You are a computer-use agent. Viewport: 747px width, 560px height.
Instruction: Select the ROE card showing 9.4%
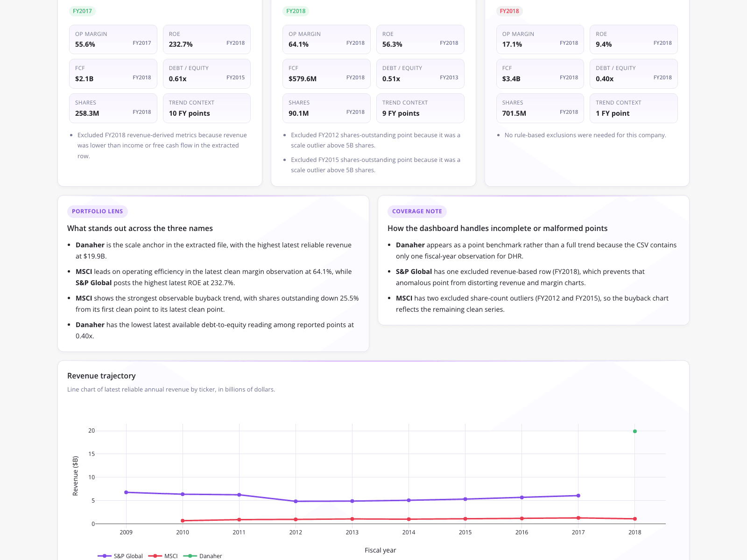634,39
